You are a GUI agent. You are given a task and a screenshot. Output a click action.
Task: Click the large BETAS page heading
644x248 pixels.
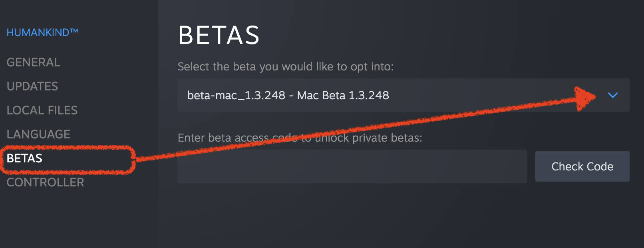219,35
